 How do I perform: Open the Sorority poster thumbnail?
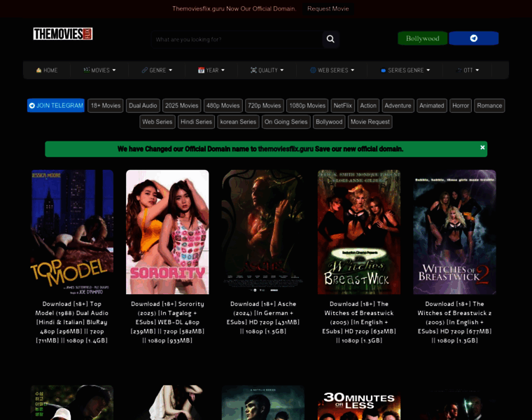click(x=167, y=232)
